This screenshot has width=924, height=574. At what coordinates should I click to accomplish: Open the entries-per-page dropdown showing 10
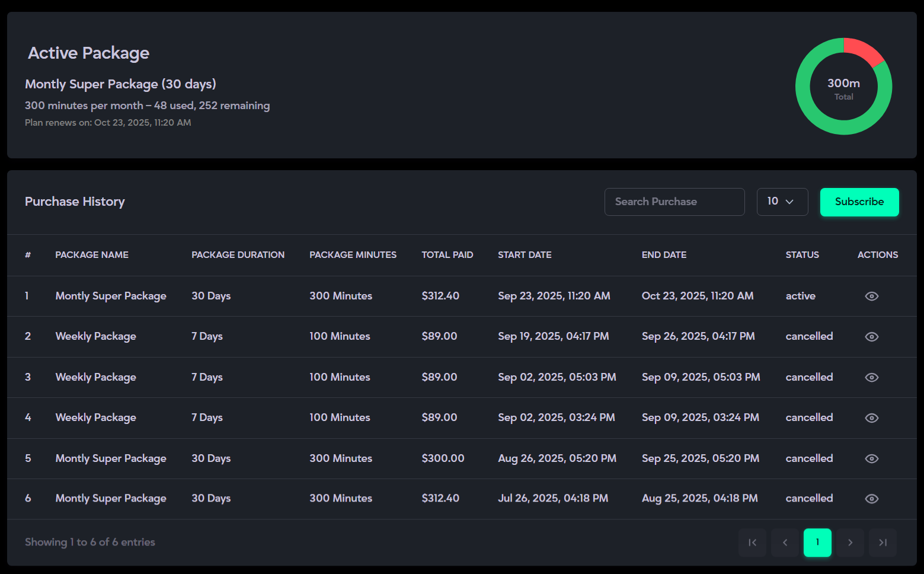[782, 202]
